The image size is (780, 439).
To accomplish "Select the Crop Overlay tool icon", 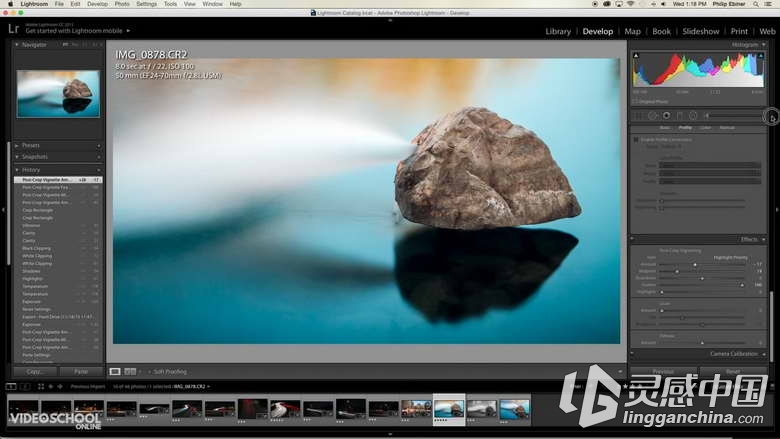I will 638,116.
